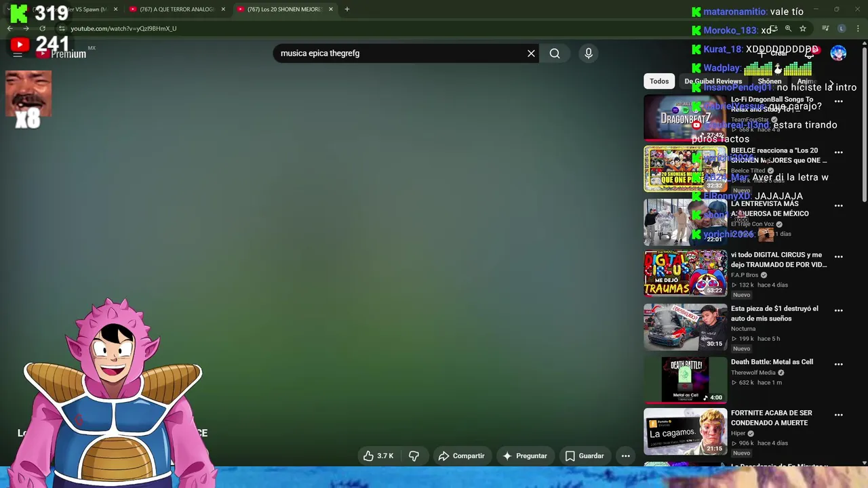The height and width of the screenshot is (488, 868).
Task: Open the YouTube guide hamburger menu
Action: (x=18, y=54)
